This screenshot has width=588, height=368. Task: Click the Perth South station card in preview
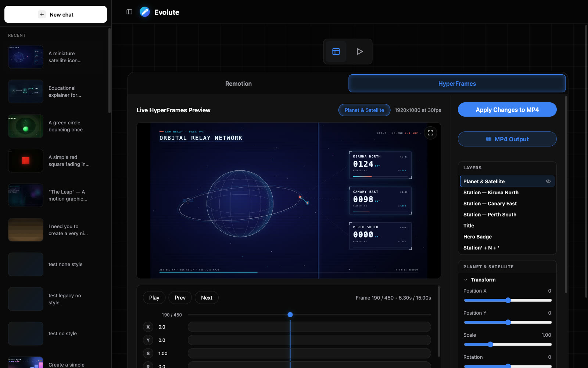tap(380, 236)
